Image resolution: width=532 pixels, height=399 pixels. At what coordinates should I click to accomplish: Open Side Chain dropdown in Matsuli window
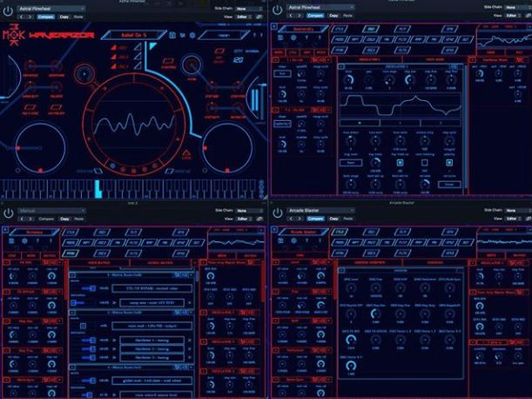[x=246, y=210]
